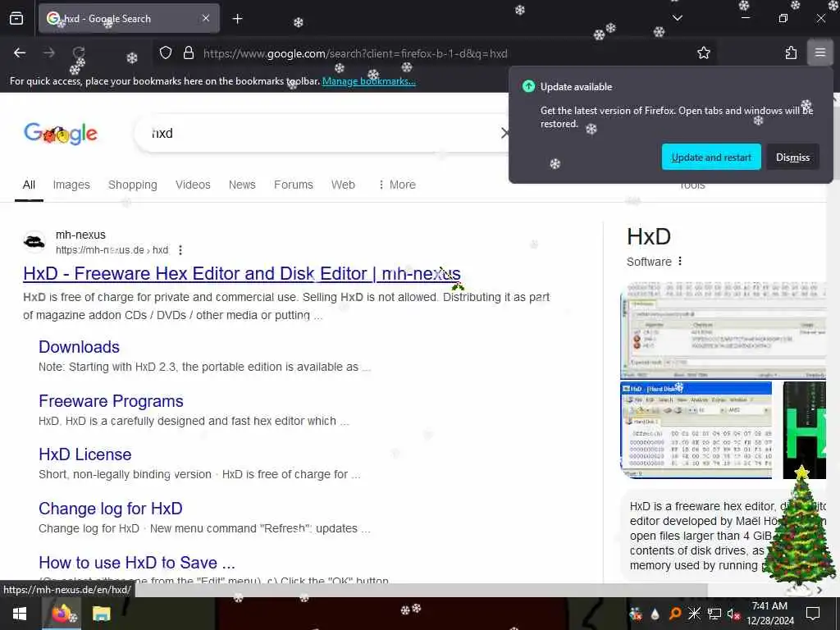Click the white droplet tray icon
This screenshot has width=840, height=630.
point(655,614)
